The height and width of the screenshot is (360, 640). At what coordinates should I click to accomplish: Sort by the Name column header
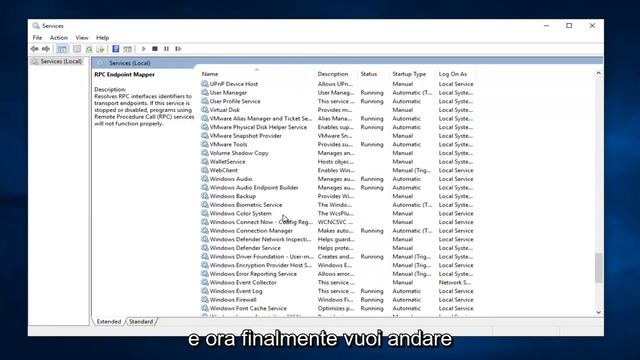click(210, 74)
